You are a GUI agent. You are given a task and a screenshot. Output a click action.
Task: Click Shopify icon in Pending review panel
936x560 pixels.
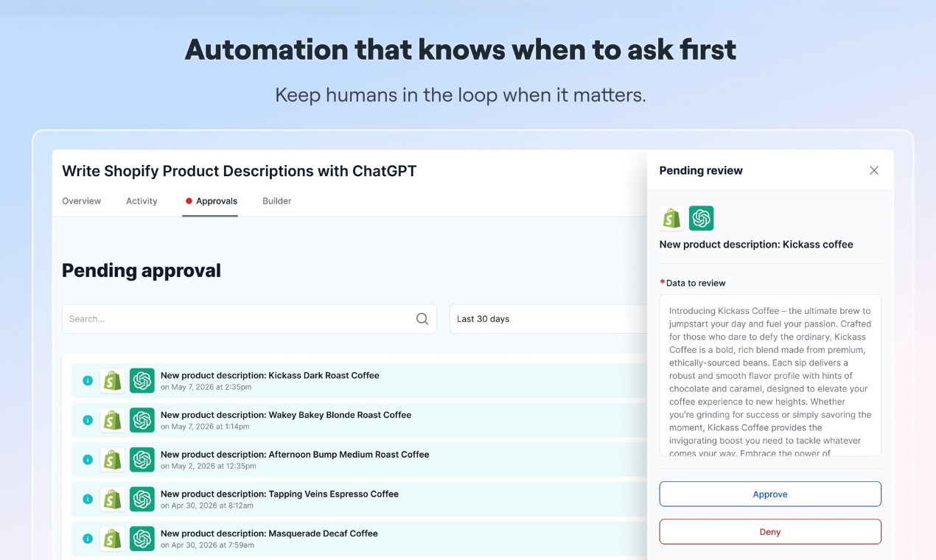(671, 218)
